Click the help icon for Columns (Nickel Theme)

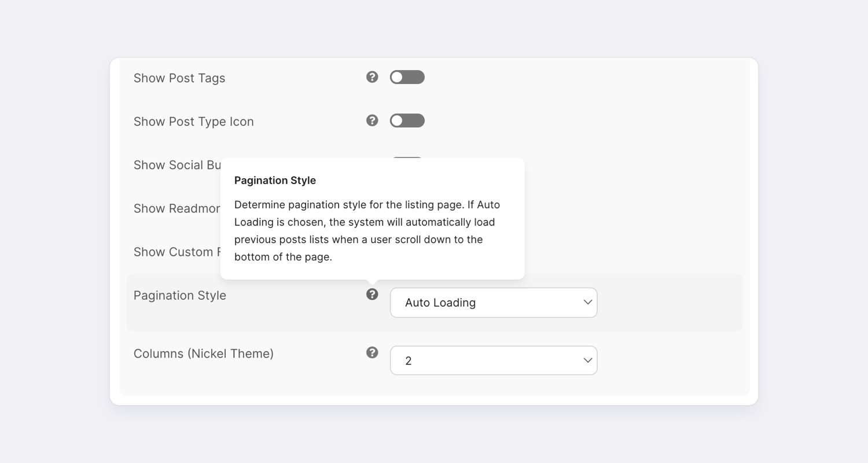point(372,352)
